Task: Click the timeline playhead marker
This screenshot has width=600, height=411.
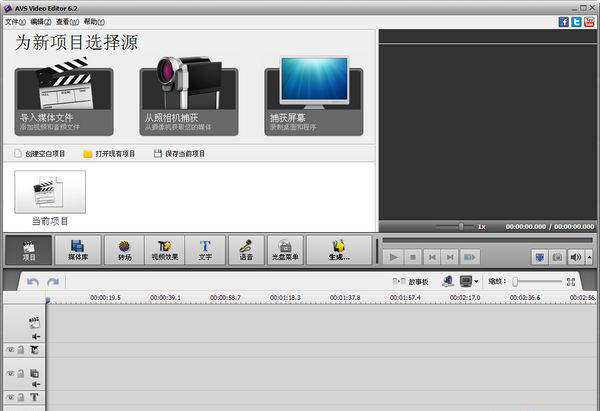Action: 48,301
